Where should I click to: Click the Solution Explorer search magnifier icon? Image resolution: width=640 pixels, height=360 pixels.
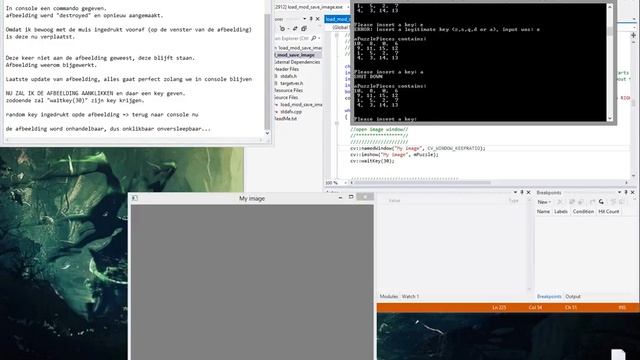[314, 38]
